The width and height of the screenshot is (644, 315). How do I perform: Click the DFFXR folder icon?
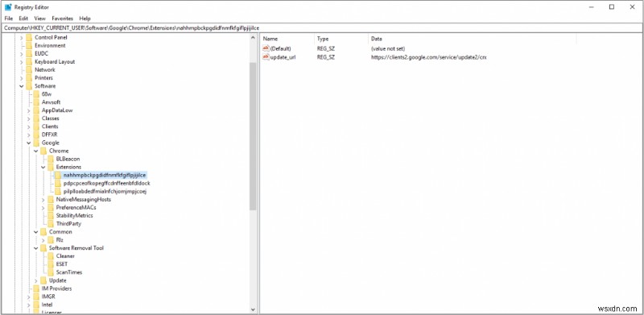36,135
